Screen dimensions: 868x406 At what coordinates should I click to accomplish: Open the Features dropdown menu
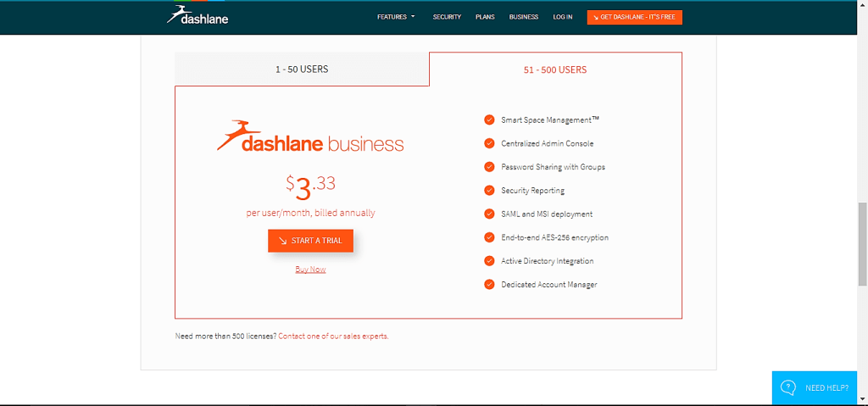[396, 17]
